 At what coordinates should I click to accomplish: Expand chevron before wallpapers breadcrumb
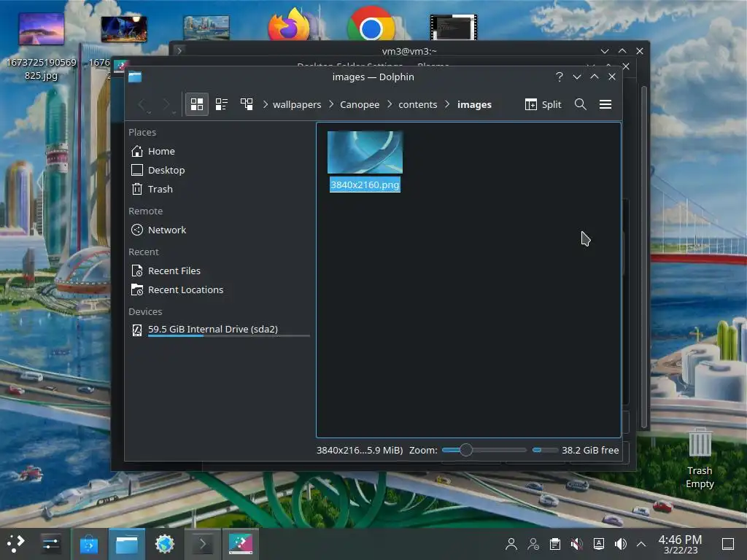point(266,104)
